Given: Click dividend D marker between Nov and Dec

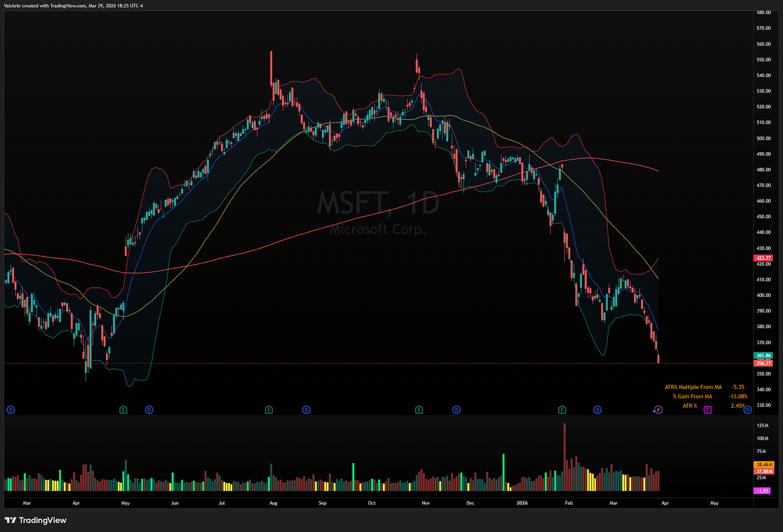Looking at the screenshot, I should 457,410.
